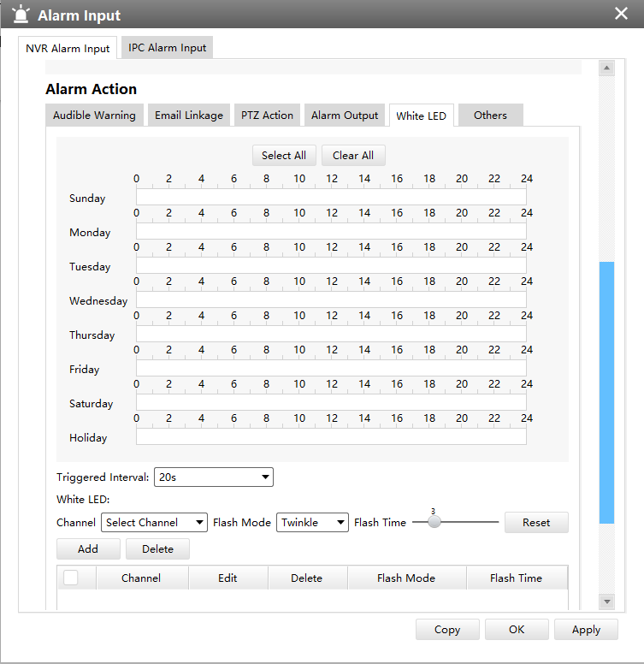Click the alarm siren icon in title bar
The image size is (644, 664).
21,15
